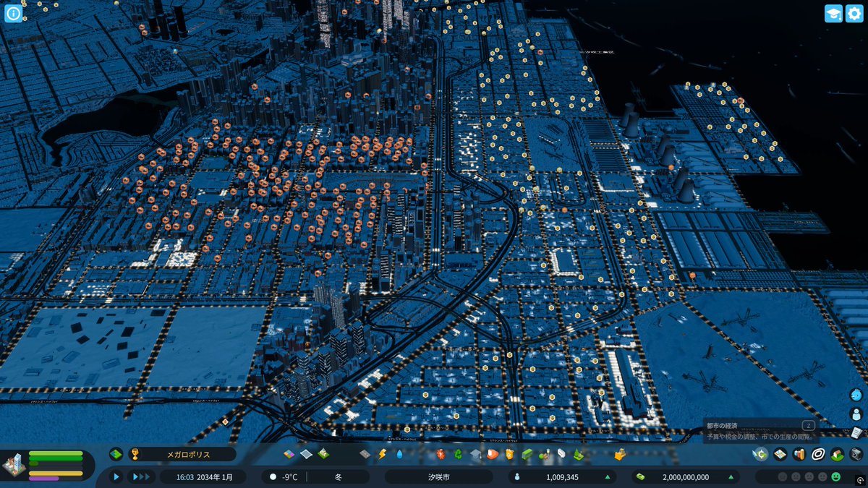Screen dimensions: 868x488
Task: Click the green happy face happiness indicator
Action: 836,477
